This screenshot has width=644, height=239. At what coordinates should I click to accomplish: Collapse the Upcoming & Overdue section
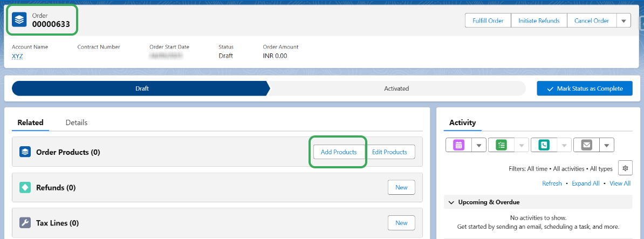(451, 202)
